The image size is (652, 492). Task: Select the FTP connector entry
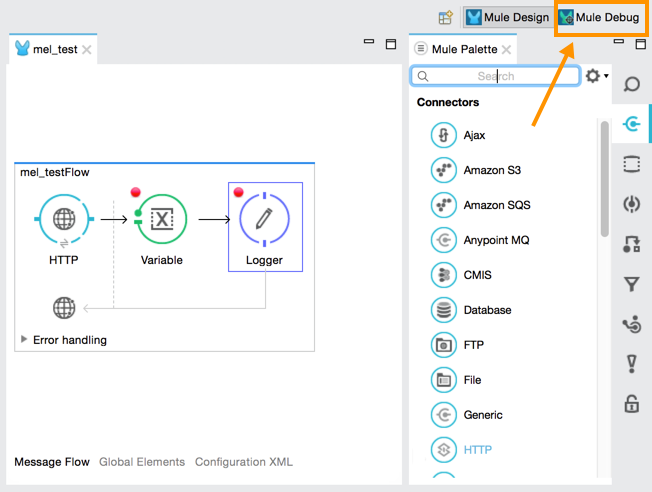(x=473, y=345)
